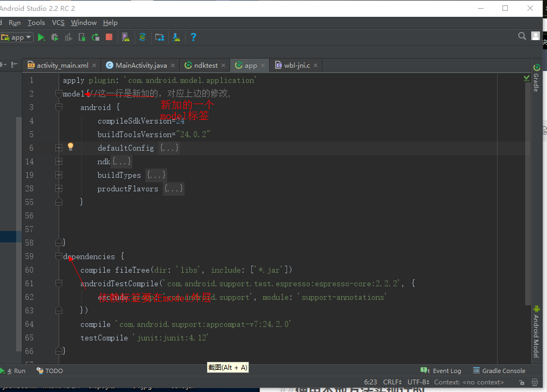Expand the folded ndk block
The height and width of the screenshot is (392, 547).
[59, 162]
